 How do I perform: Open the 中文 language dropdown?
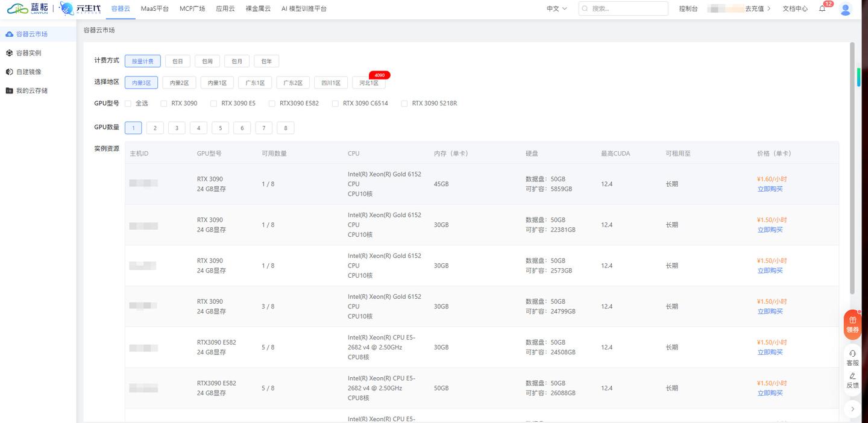556,8
